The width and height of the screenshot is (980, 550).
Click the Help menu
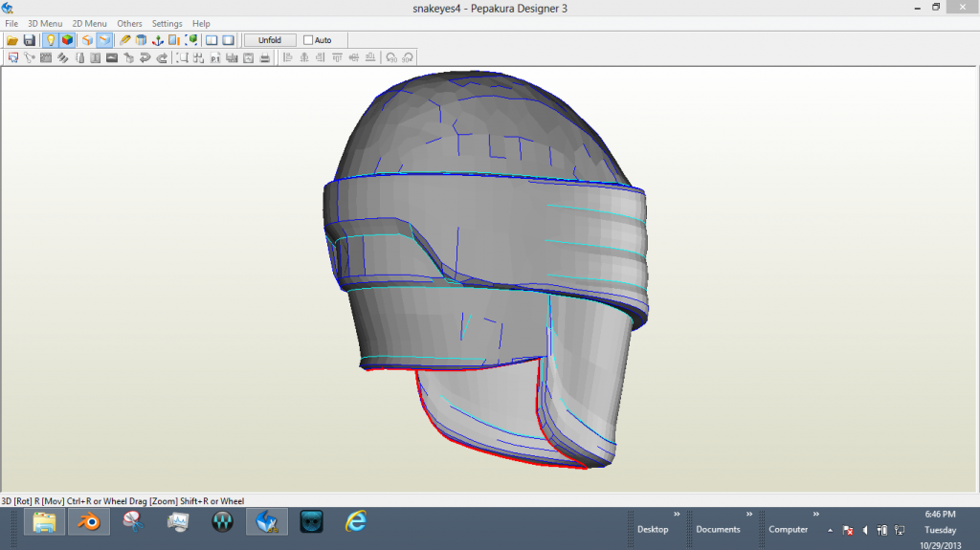coord(201,23)
